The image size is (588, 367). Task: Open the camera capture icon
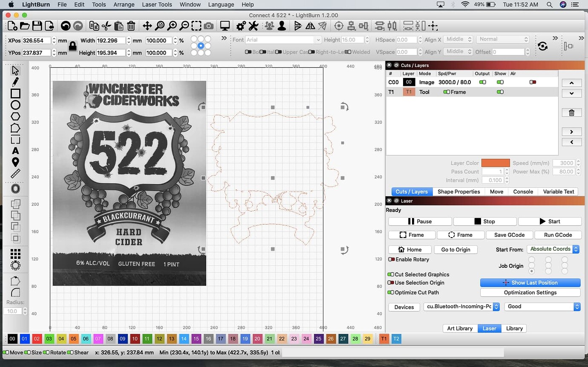[209, 26]
